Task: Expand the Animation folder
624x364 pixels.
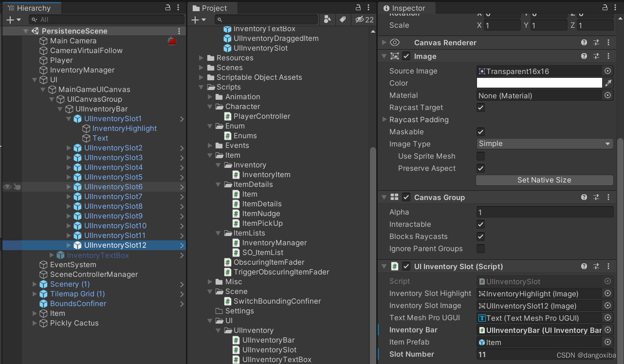Action: pos(210,97)
